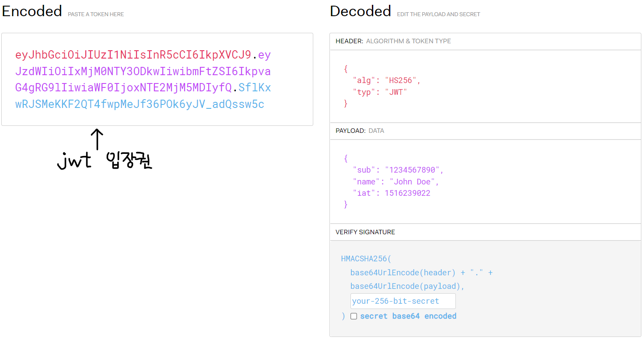This screenshot has width=644, height=340.
Task: Click the your-256-bit-secret input field
Action: pyautogui.click(x=403, y=301)
